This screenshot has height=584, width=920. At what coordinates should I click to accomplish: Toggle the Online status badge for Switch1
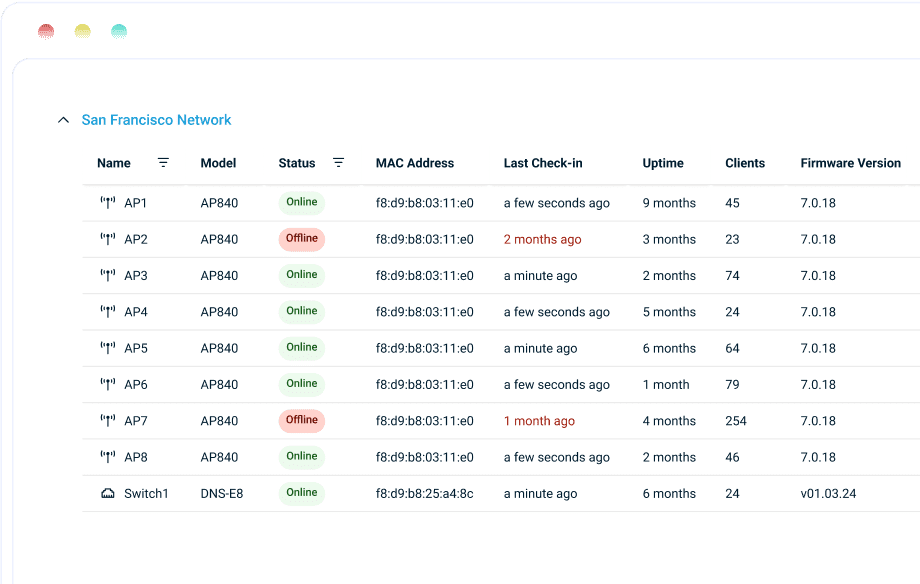301,493
